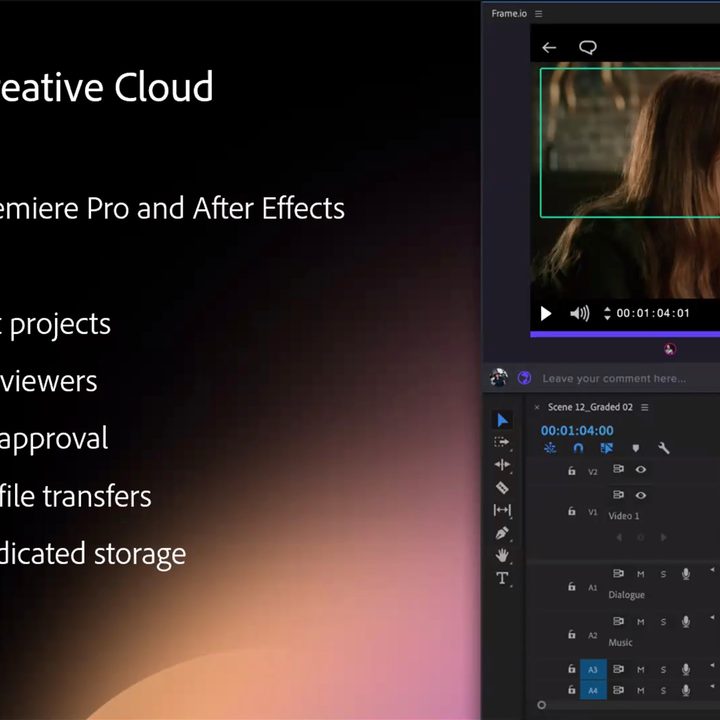Open Scene 12_Graded 02 panel menu
The width and height of the screenshot is (720, 720).
coord(645,407)
